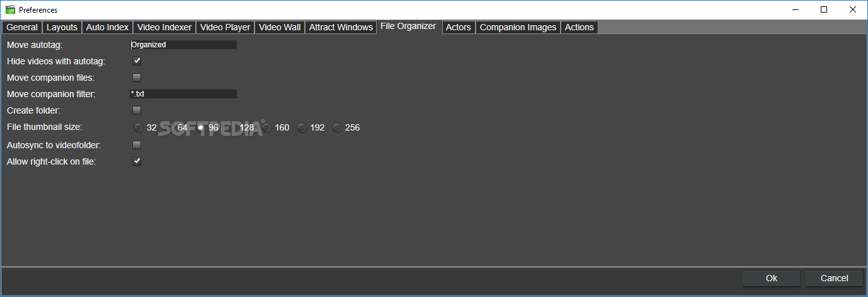Select thumbnail size 32
Viewport: 868px width, 297px height.
click(x=139, y=127)
